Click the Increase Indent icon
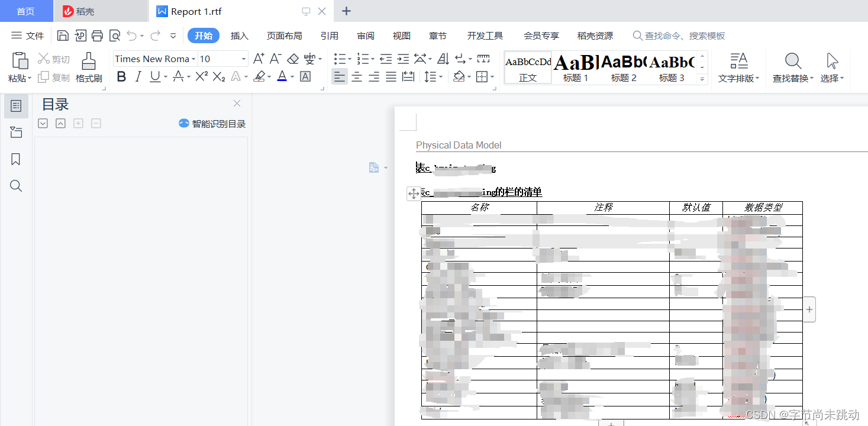The height and width of the screenshot is (426, 868). pyautogui.click(x=403, y=59)
